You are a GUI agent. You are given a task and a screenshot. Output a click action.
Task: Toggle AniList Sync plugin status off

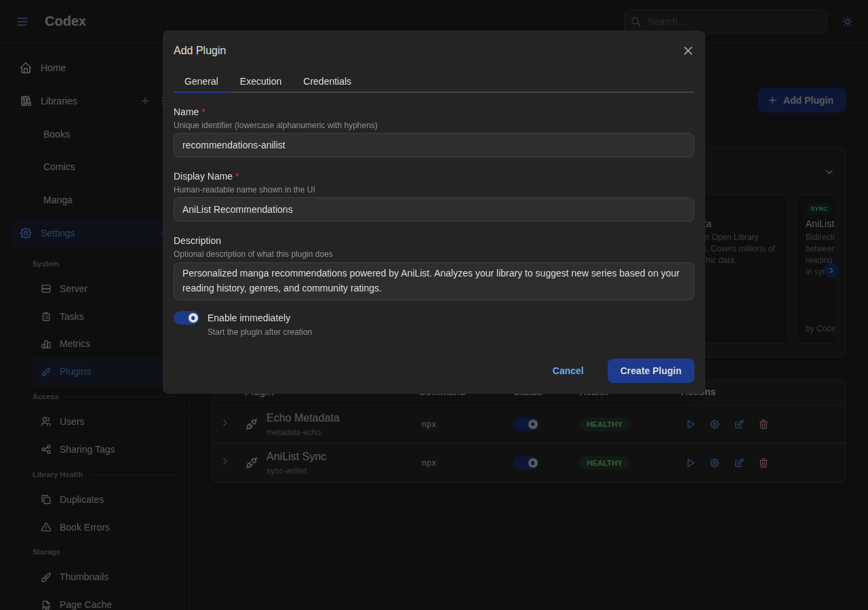[x=526, y=462]
